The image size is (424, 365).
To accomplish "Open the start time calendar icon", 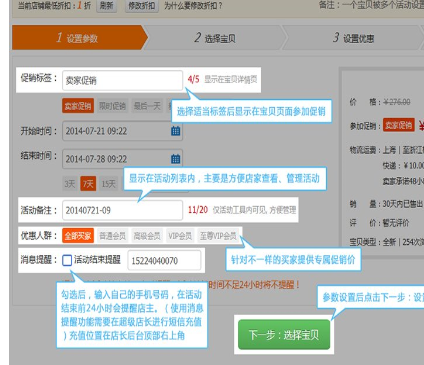I will 176,131.
